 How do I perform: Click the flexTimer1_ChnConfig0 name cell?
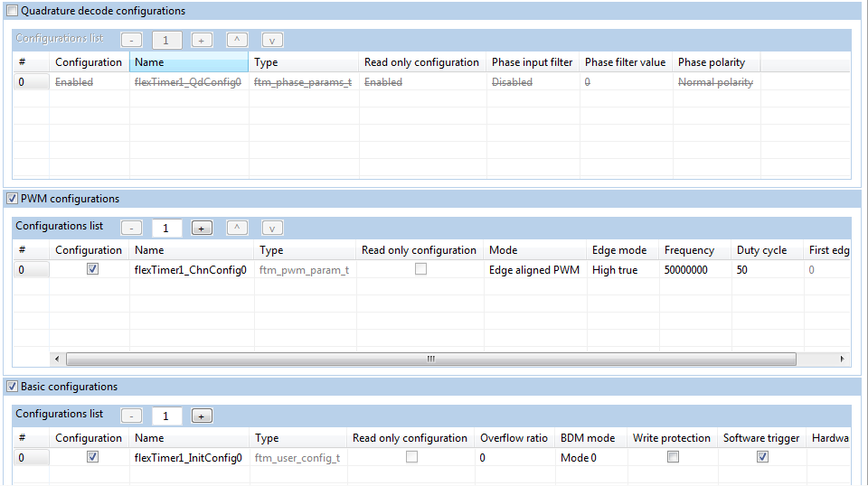click(x=191, y=270)
